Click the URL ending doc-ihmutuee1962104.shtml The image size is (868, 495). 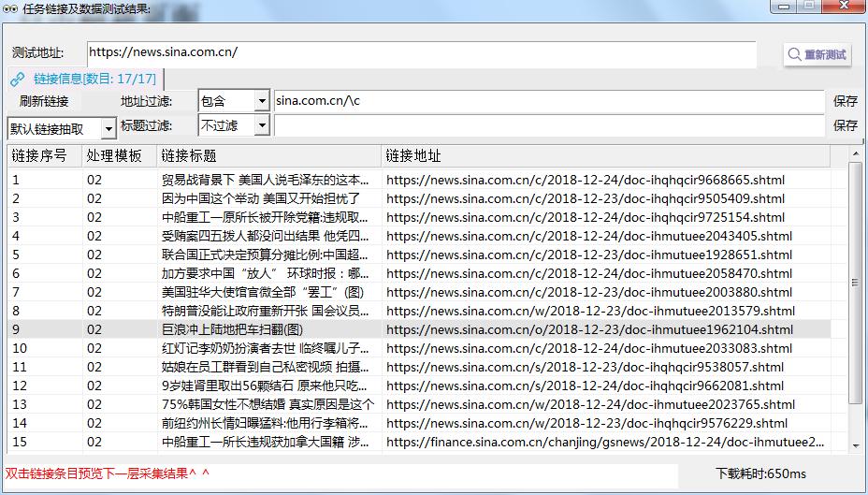[x=590, y=330]
